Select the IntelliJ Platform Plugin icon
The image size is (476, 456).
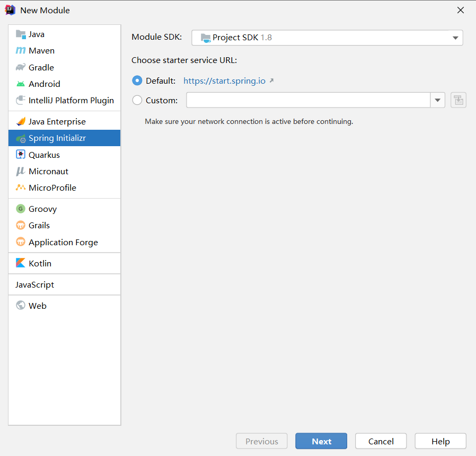[21, 100]
